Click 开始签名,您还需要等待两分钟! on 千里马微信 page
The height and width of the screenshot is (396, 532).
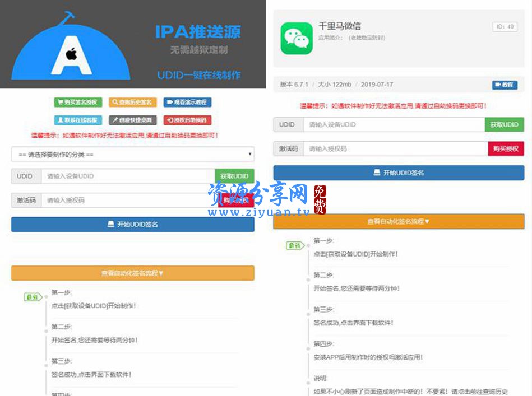pos(357,288)
